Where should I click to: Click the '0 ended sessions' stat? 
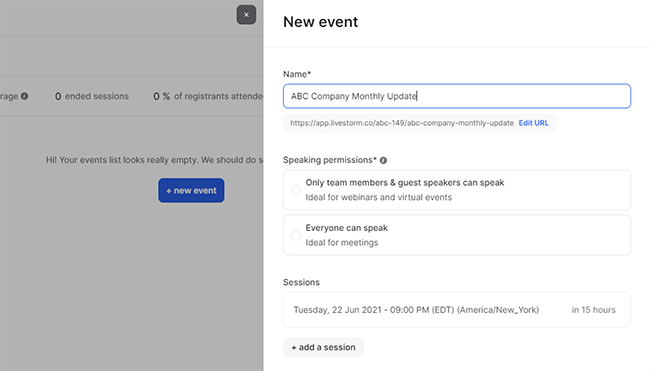coord(92,96)
